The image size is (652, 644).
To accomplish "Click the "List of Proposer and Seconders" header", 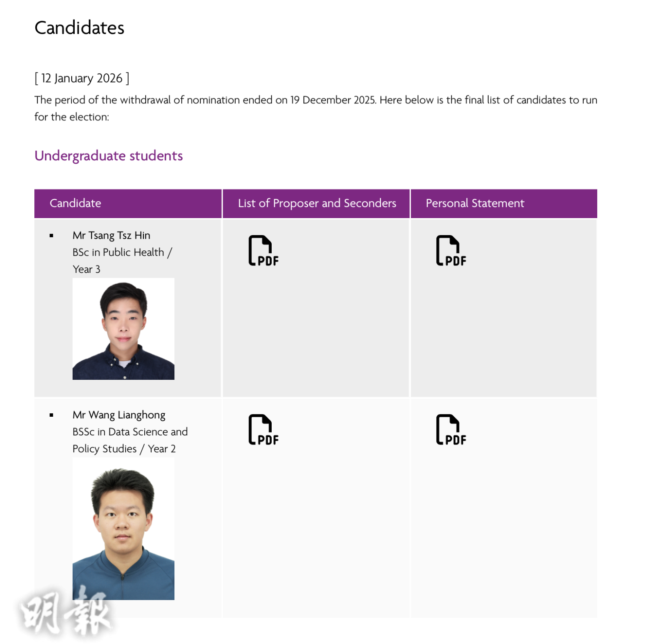I will tap(317, 203).
